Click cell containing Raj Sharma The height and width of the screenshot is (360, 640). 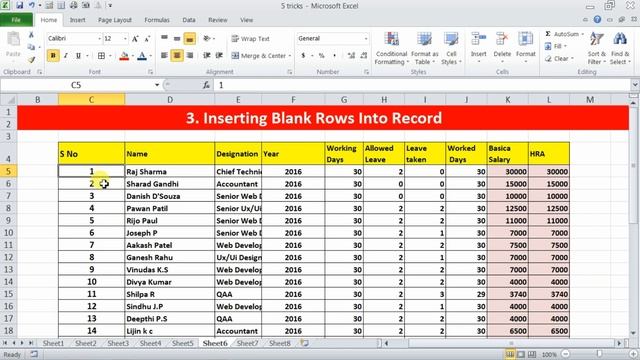point(170,171)
